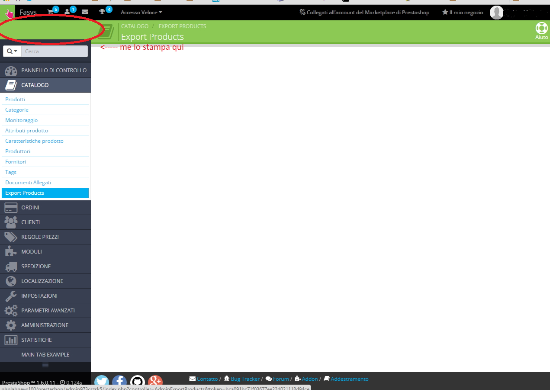Open Il mio negozio link
Image resolution: width=550 pixels, height=392 pixels.
click(x=463, y=13)
